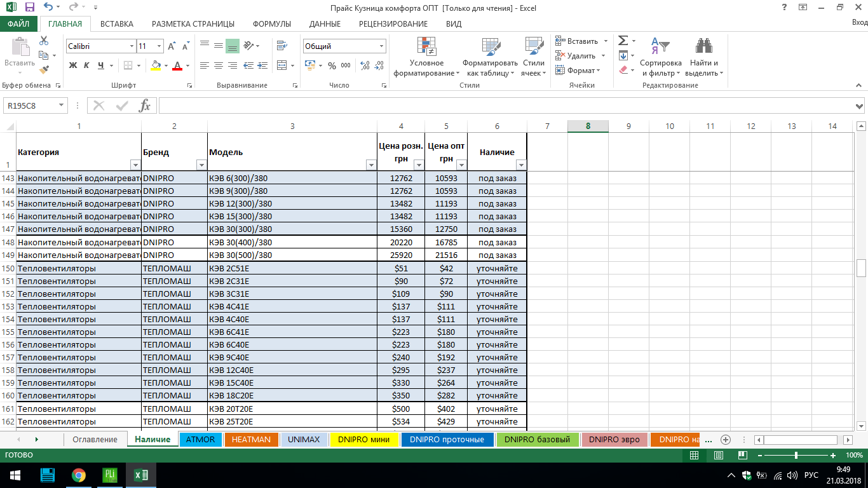Click the Формат cells button
This screenshot has width=868, height=488.
pos(576,71)
